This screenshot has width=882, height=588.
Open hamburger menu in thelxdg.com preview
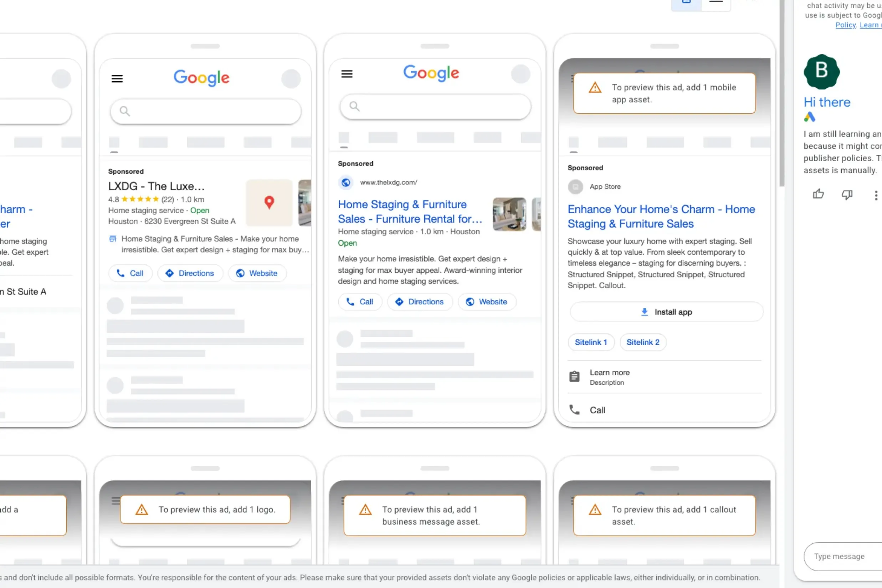coord(347,73)
